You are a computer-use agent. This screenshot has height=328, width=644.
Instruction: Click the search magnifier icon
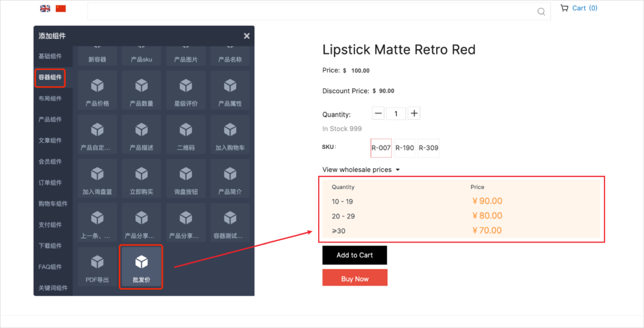(541, 12)
